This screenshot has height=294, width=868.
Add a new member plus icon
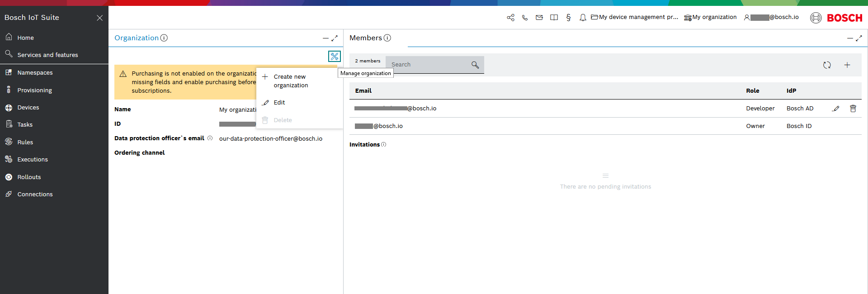(847, 65)
